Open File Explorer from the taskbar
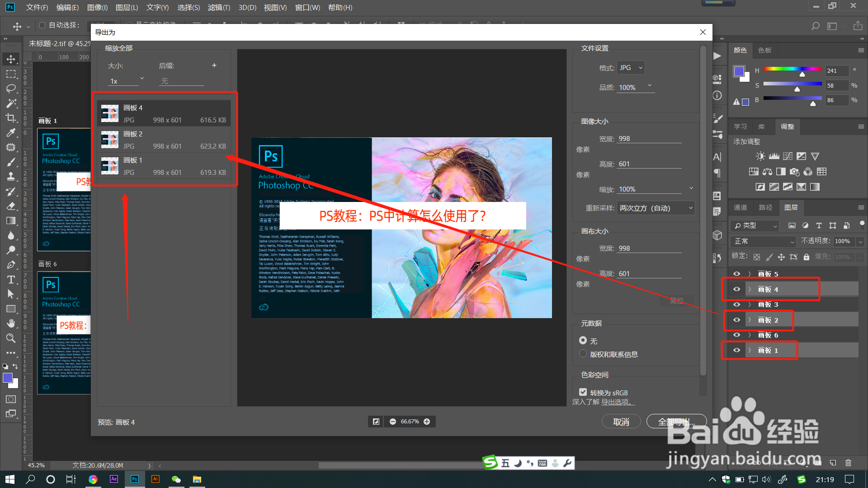 pyautogui.click(x=197, y=479)
